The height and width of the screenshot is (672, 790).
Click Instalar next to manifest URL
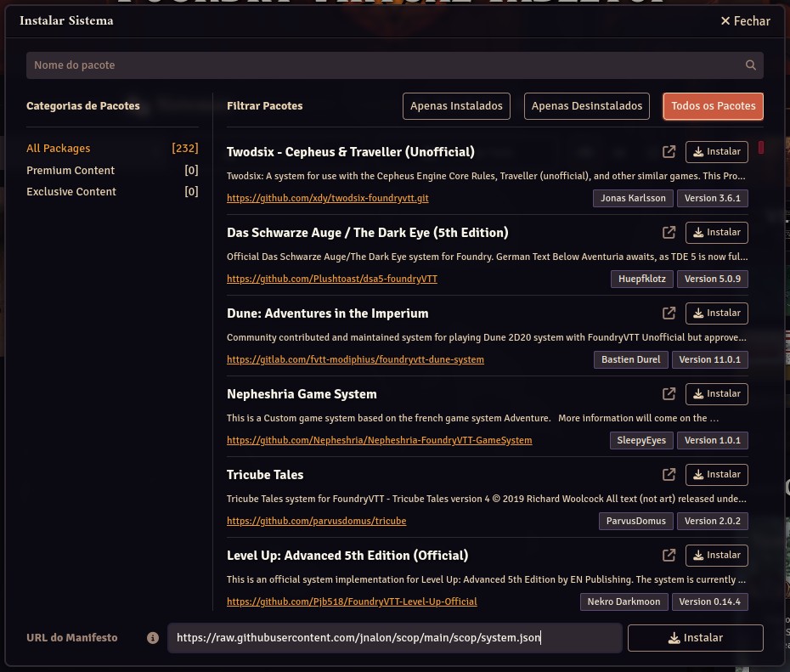(695, 638)
